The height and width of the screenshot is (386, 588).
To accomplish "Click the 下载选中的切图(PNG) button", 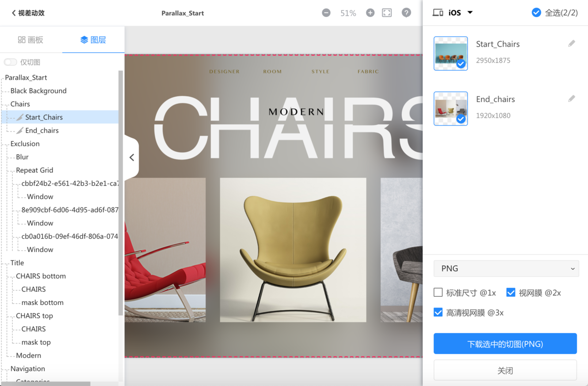I will 505,344.
